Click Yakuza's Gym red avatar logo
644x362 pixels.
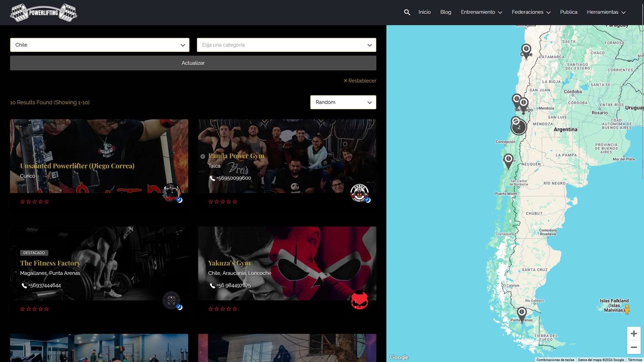pos(360,300)
